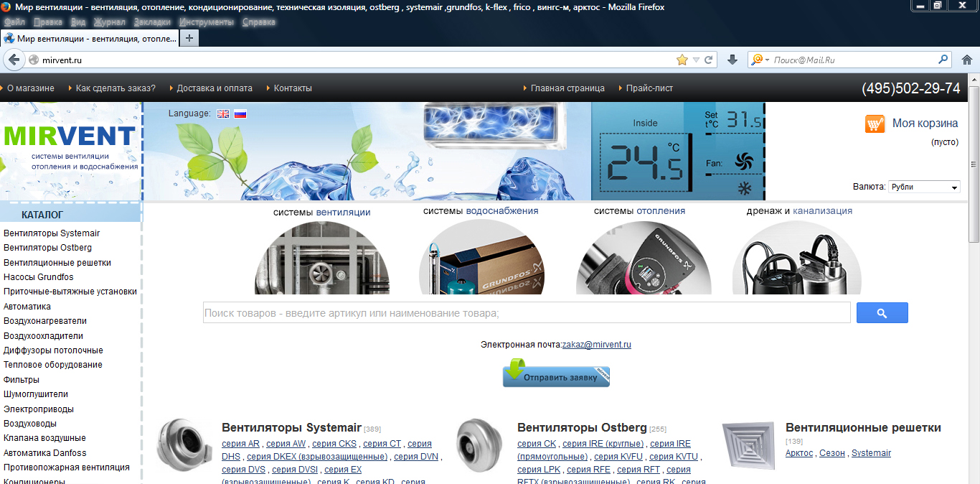Screen dimensions: 980x484
Task: Switch language to Russian flag
Action: point(240,113)
